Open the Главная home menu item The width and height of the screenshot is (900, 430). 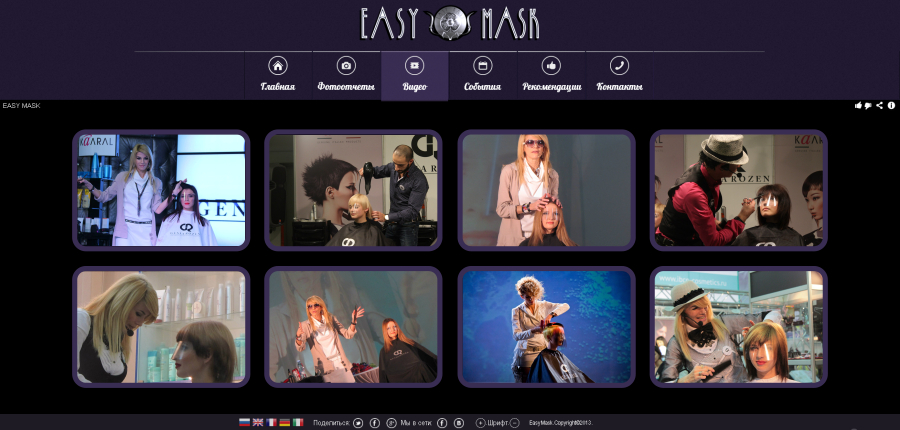(278, 75)
